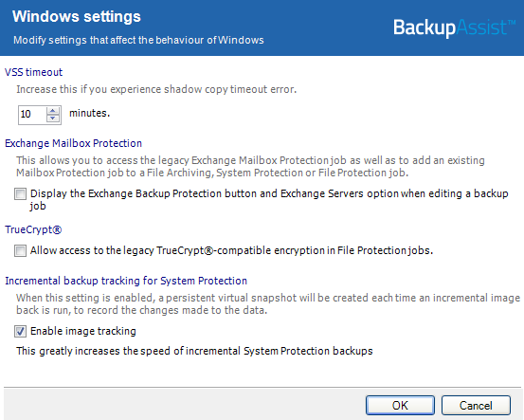Viewport: 524px width, 420px height.
Task: Tick the legacy TrueCrypt access checkbox
Action: click(x=20, y=250)
